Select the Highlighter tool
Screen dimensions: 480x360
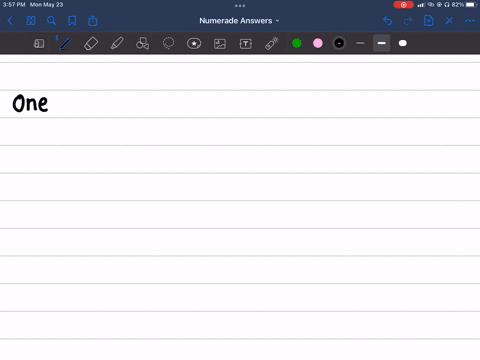click(117, 43)
